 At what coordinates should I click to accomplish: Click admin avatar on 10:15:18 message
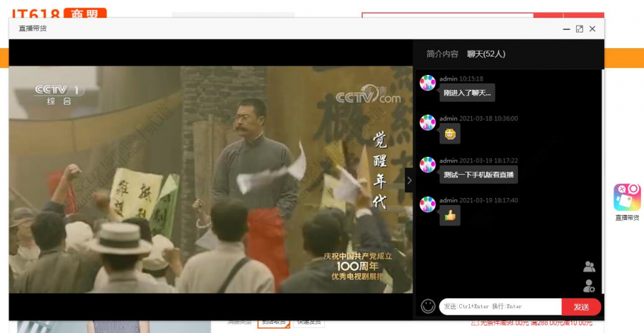tap(427, 83)
